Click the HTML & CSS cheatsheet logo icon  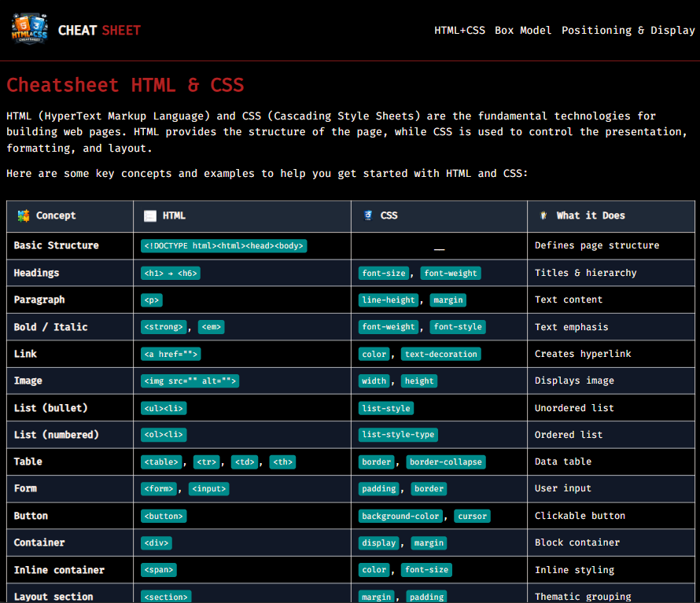[x=29, y=28]
